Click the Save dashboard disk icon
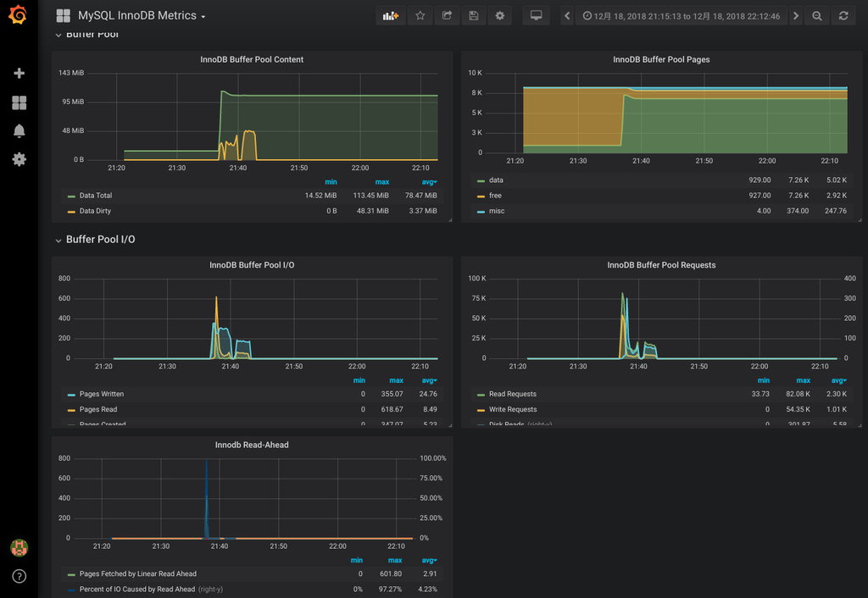This screenshot has height=598, width=868. click(x=473, y=15)
